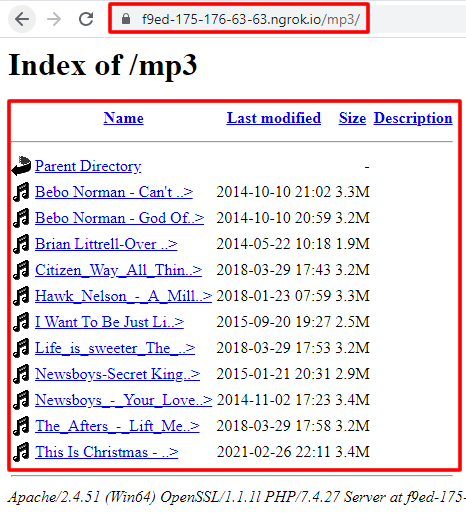Image resolution: width=466 pixels, height=514 pixels.
Task: Click the browser Back arrow button
Action: (x=22, y=19)
